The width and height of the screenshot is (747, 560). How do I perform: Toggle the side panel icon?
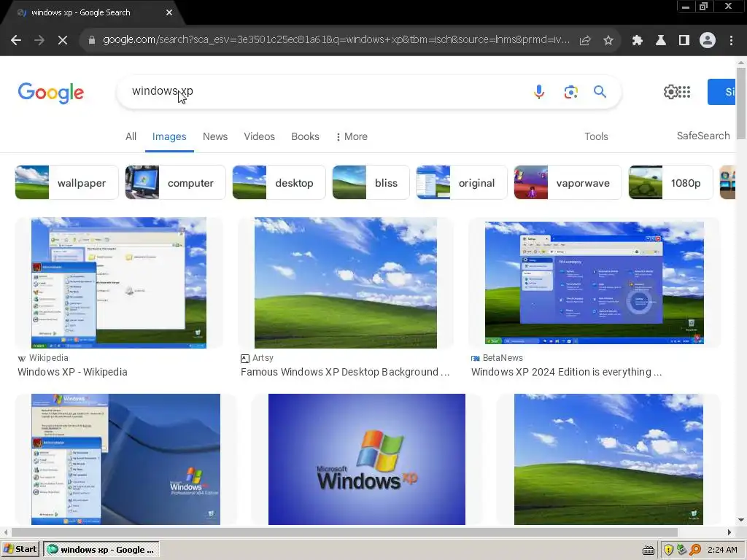click(x=684, y=40)
